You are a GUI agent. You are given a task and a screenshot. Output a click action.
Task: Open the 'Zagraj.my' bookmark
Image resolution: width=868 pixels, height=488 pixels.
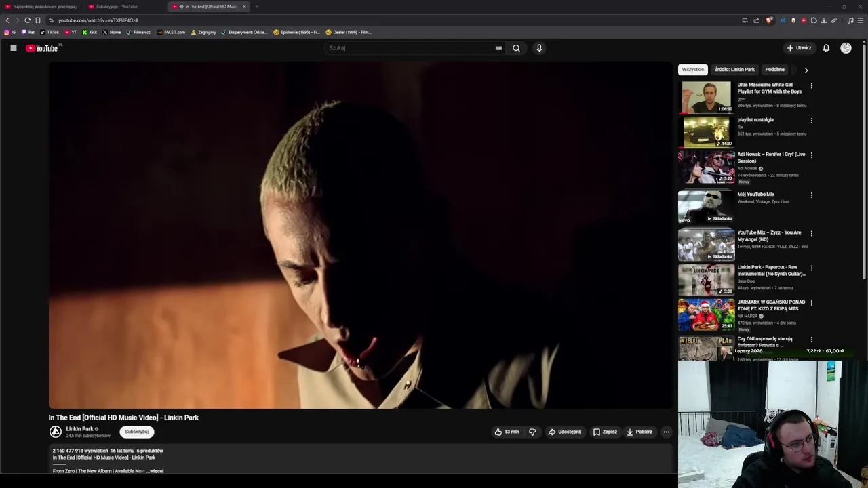tap(203, 32)
